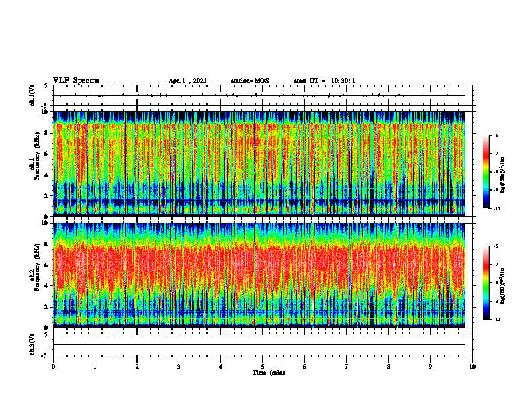Select ch.1 frequency tick '6'
The width and height of the screenshot is (532, 411).
pos(47,154)
